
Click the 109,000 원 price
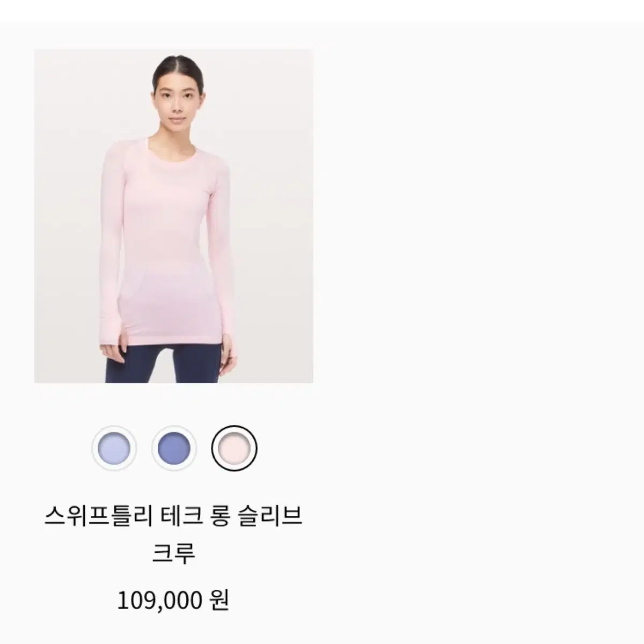[x=173, y=600]
